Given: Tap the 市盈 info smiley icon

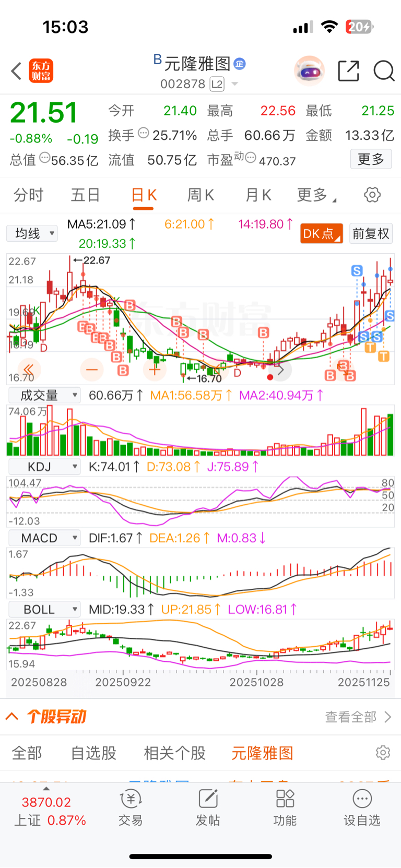Looking at the screenshot, I should point(251,158).
